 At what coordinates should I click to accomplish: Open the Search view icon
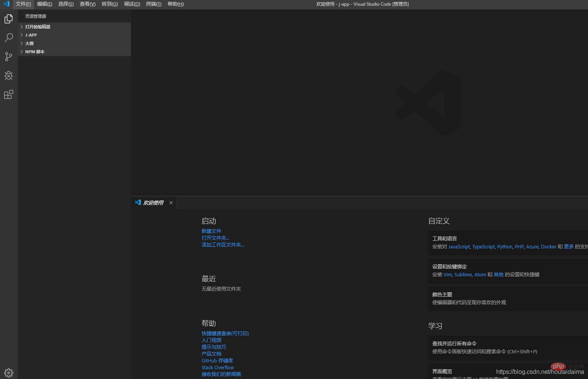point(9,38)
